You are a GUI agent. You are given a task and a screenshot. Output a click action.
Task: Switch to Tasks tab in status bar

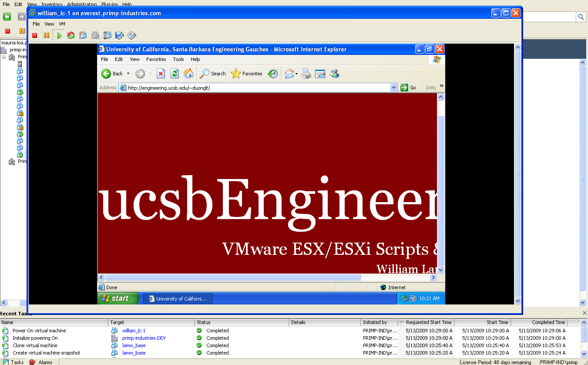[x=13, y=362]
